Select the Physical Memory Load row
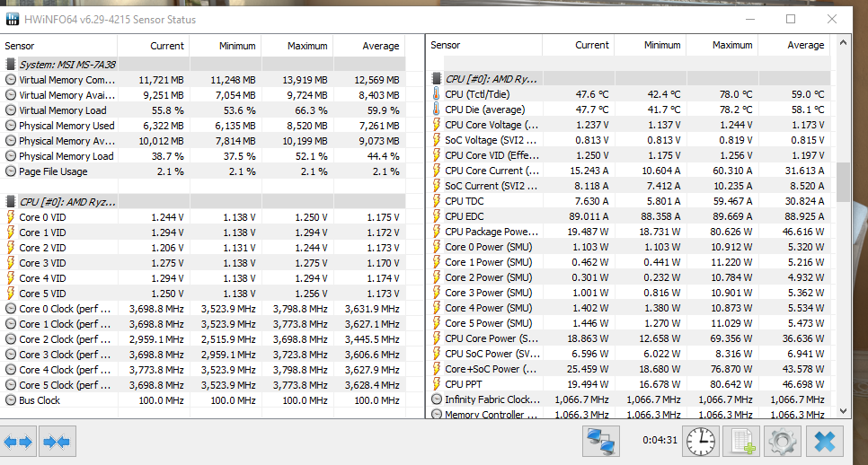The width and height of the screenshot is (868, 465). [x=202, y=156]
